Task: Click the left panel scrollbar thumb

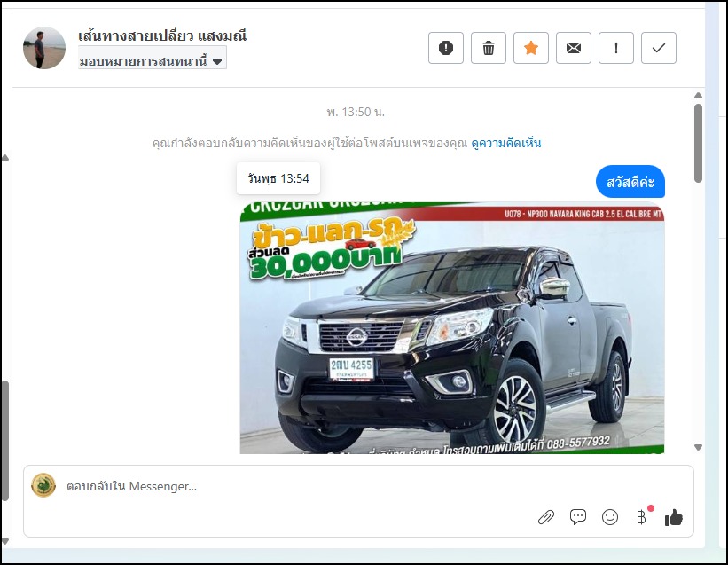Action: (4, 441)
